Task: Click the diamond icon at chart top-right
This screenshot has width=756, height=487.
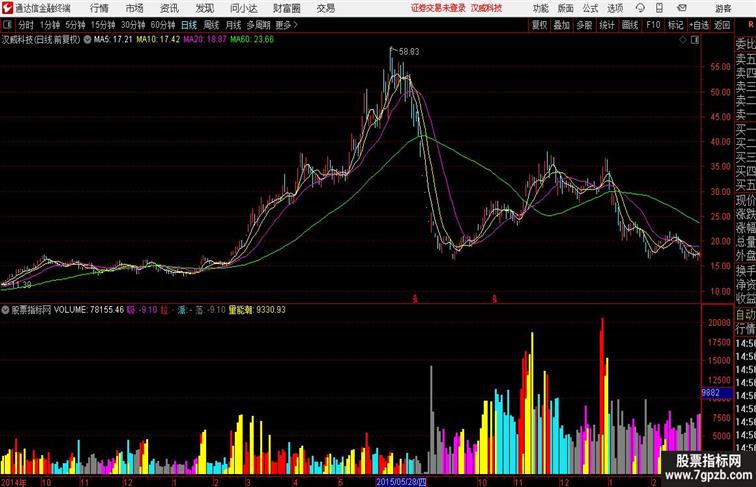Action: (x=683, y=40)
